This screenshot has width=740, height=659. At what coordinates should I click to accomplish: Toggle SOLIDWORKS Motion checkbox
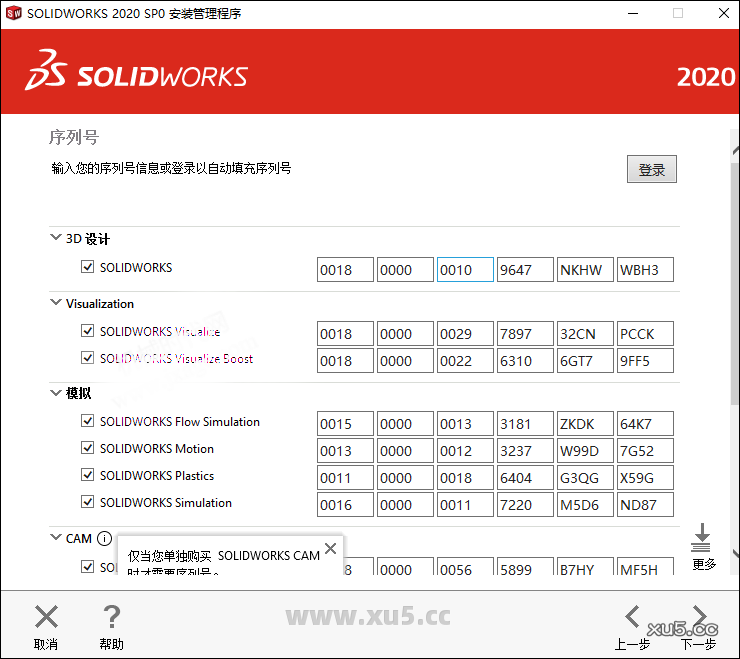(x=88, y=449)
